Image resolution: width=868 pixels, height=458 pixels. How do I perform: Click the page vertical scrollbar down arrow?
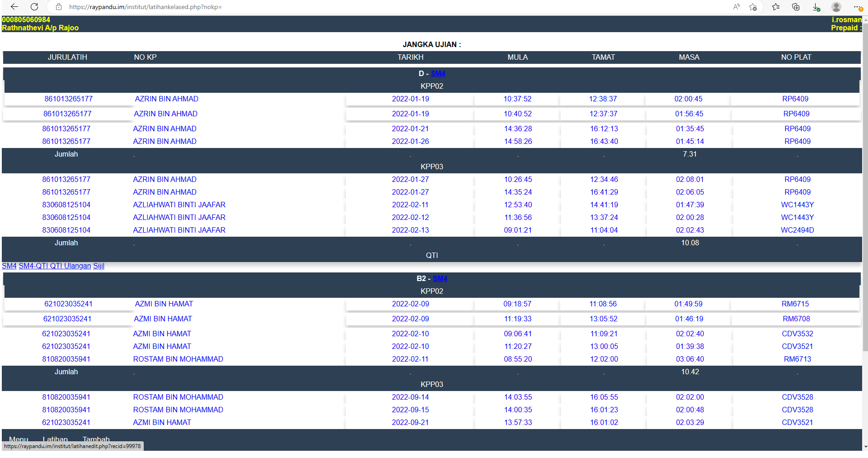[865, 447]
